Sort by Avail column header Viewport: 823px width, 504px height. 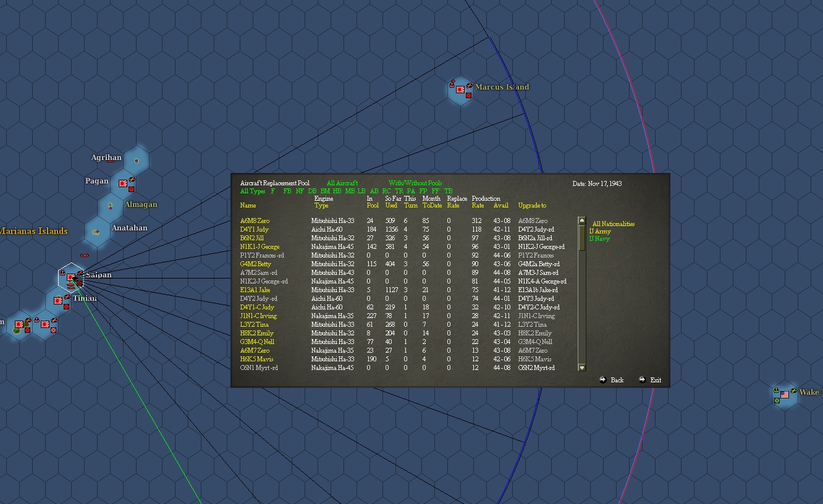pyautogui.click(x=501, y=206)
